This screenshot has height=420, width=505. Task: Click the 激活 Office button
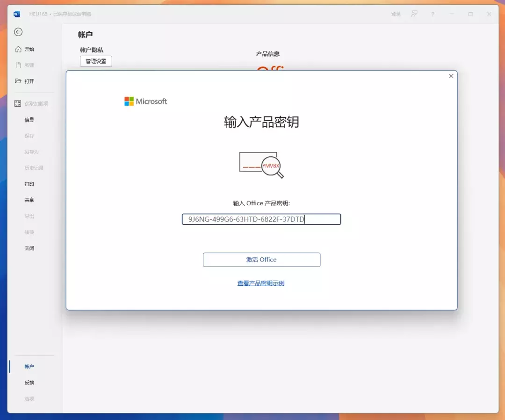(x=261, y=260)
